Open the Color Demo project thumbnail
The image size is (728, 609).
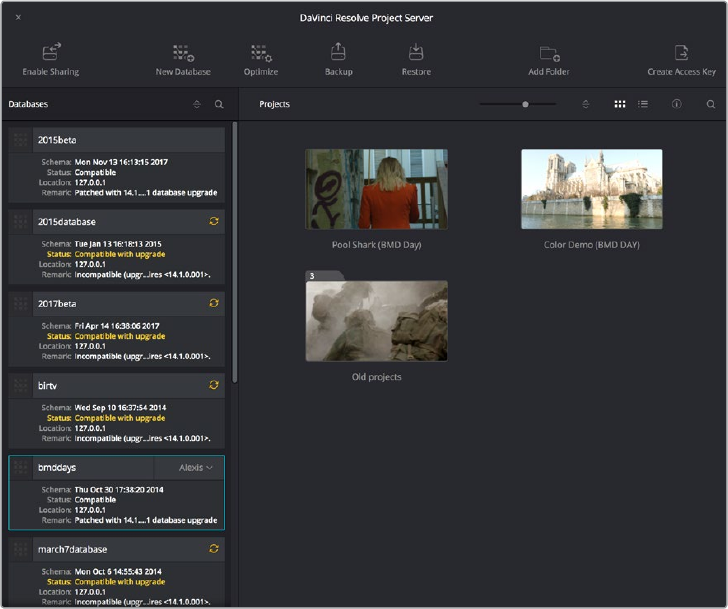click(592, 189)
